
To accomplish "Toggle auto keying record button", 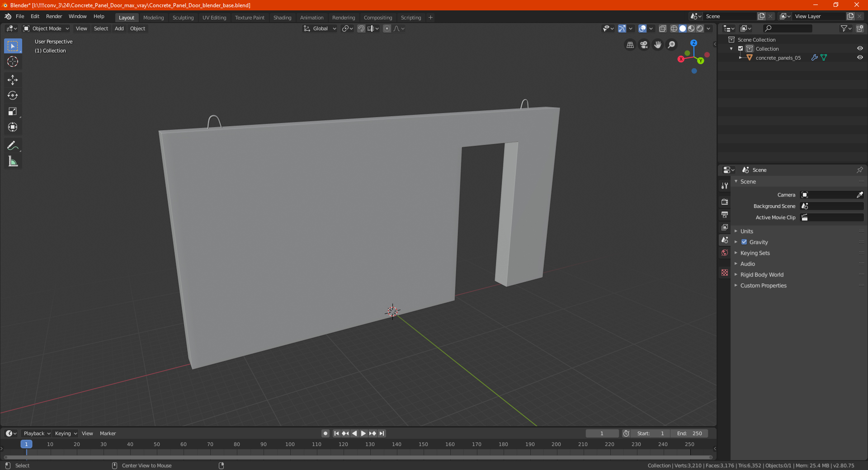I will pyautogui.click(x=325, y=433).
